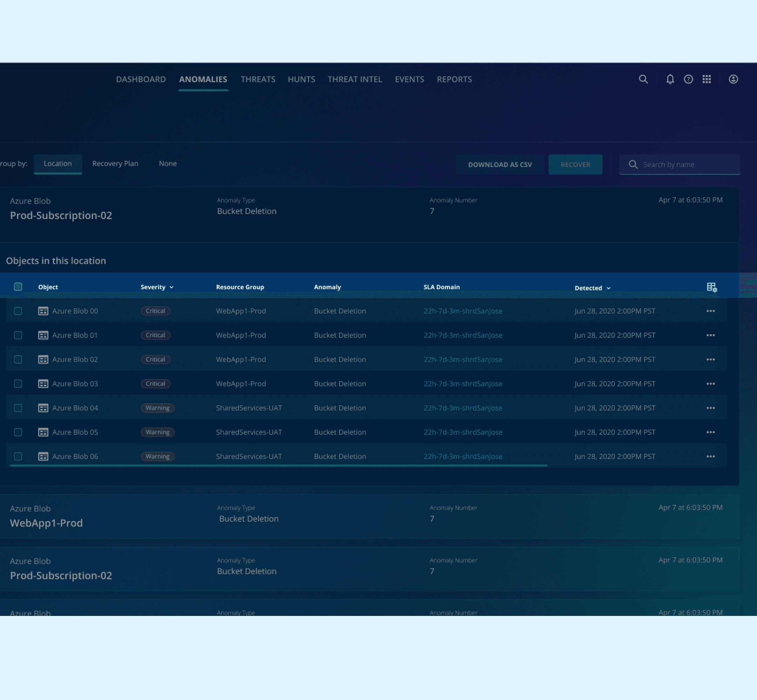Sort by Detected column arrow
The width and height of the screenshot is (757, 700).
coord(608,288)
